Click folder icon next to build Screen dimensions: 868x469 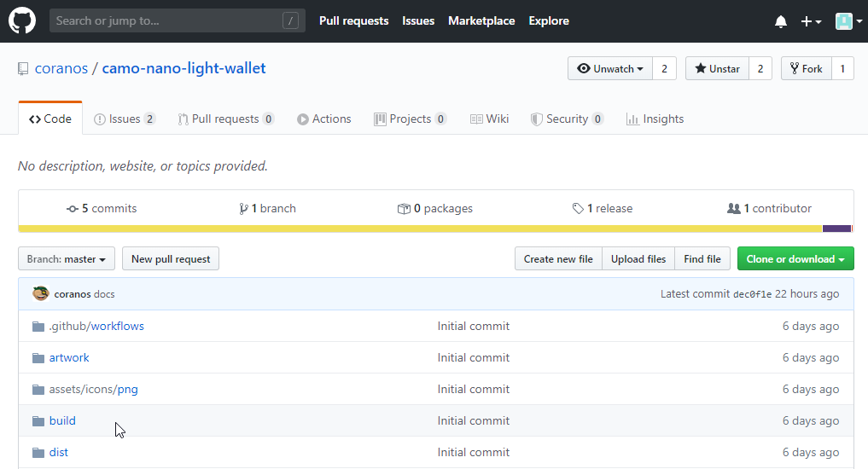click(38, 421)
